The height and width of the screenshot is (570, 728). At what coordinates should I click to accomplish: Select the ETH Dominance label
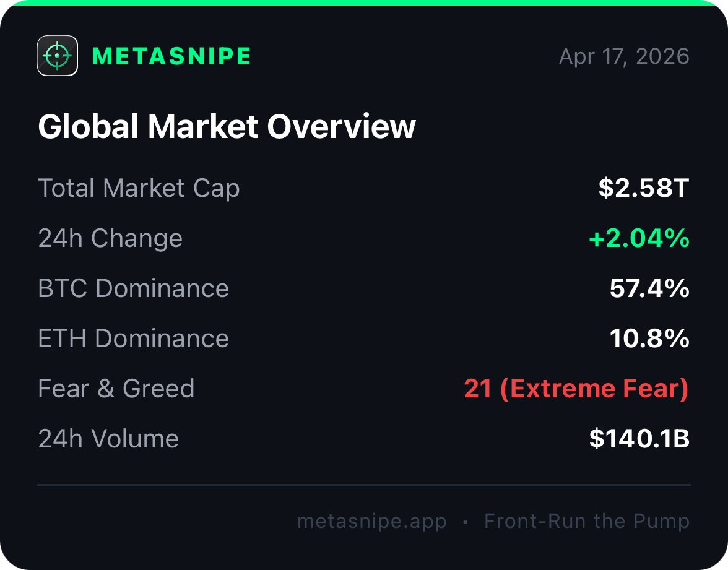[133, 339]
